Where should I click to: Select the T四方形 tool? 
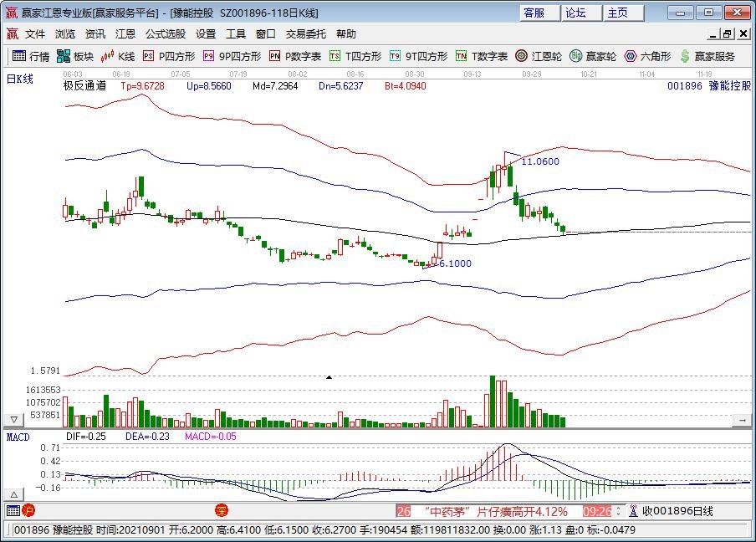355,57
